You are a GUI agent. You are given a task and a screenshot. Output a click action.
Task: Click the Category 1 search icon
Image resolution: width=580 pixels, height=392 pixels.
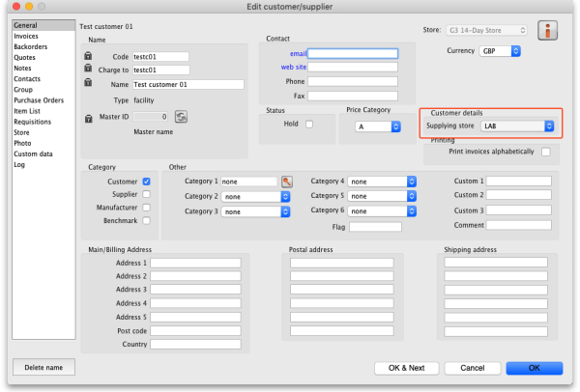coord(286,182)
